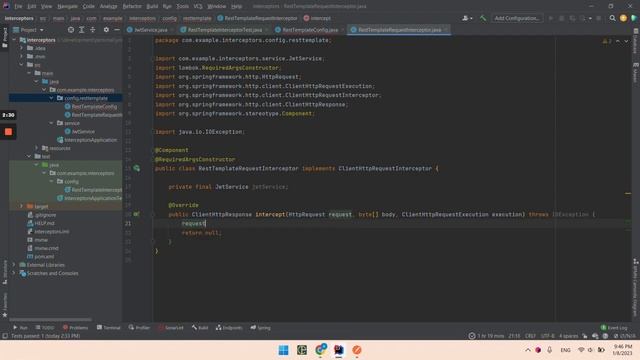Open the run configurations dropdown arrow next to debug icons
Viewport: 640px width, 360px height.
point(590,18)
